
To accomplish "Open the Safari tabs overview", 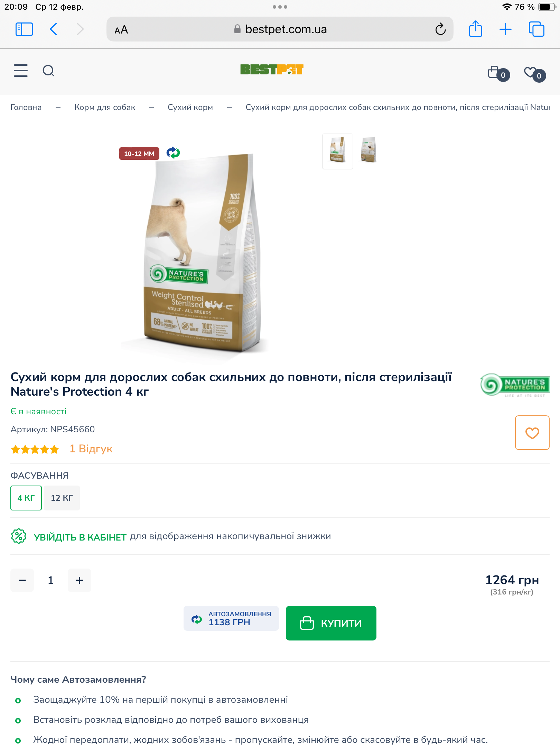I will coord(536,29).
